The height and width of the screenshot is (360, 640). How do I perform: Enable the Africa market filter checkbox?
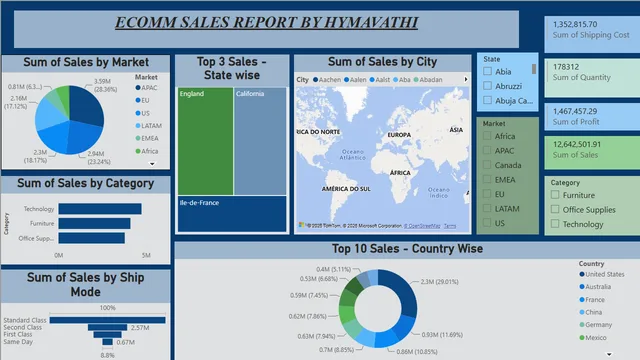pyautogui.click(x=487, y=136)
